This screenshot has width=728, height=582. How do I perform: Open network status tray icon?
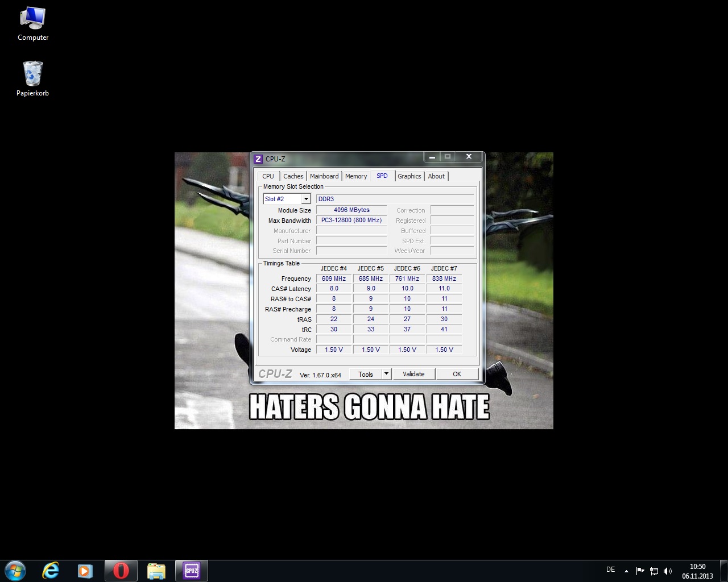654,571
